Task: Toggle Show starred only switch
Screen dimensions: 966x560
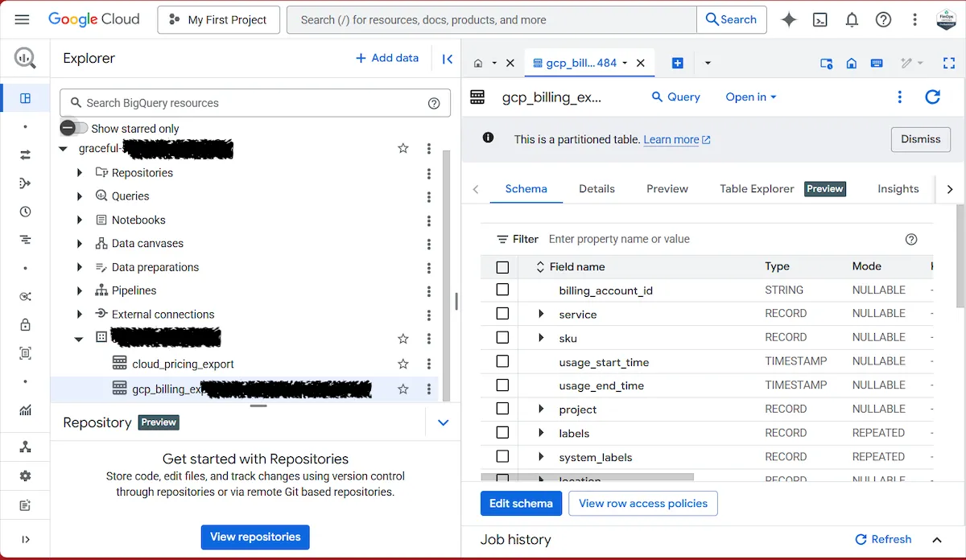Action: pos(74,128)
